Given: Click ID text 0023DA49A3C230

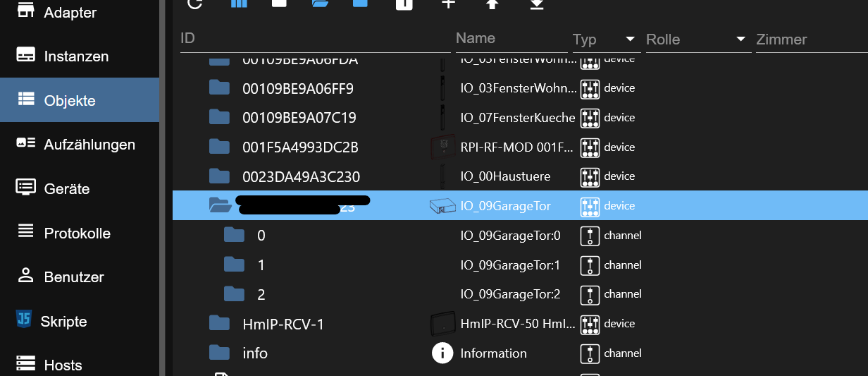Looking at the screenshot, I should 302,176.
